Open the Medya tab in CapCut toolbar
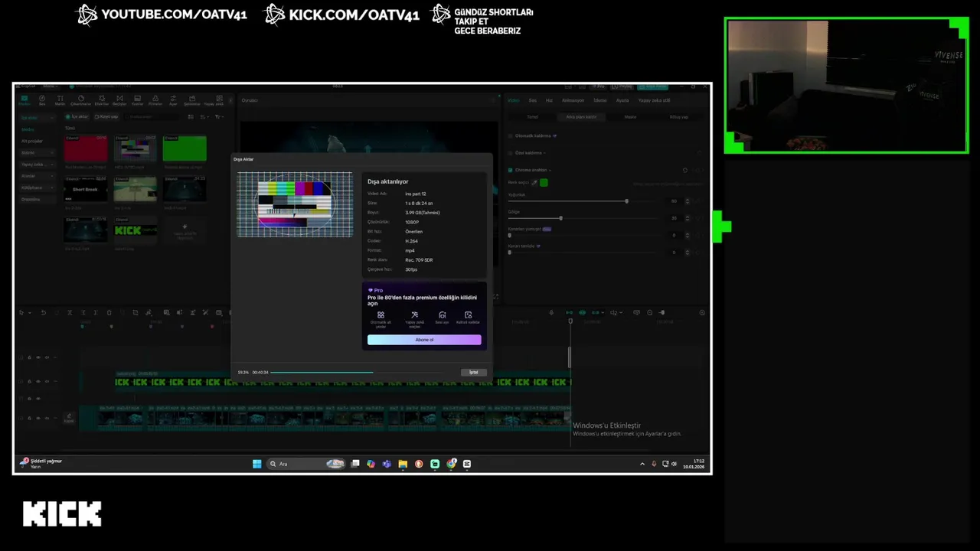 (x=24, y=100)
